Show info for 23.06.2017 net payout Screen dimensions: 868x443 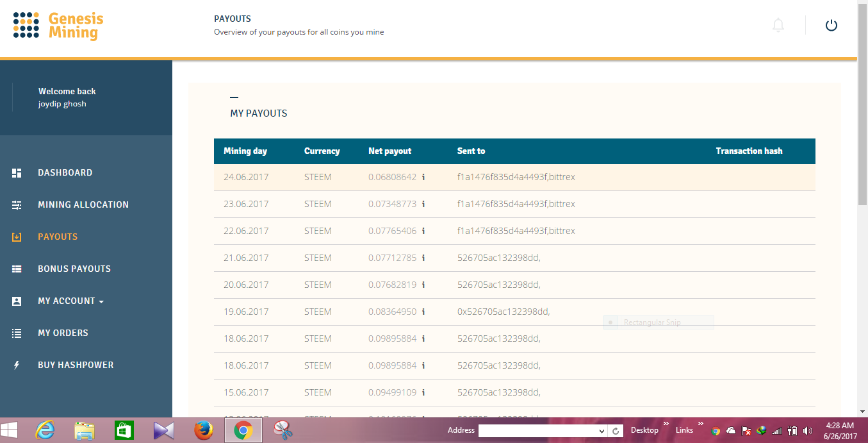[423, 204]
